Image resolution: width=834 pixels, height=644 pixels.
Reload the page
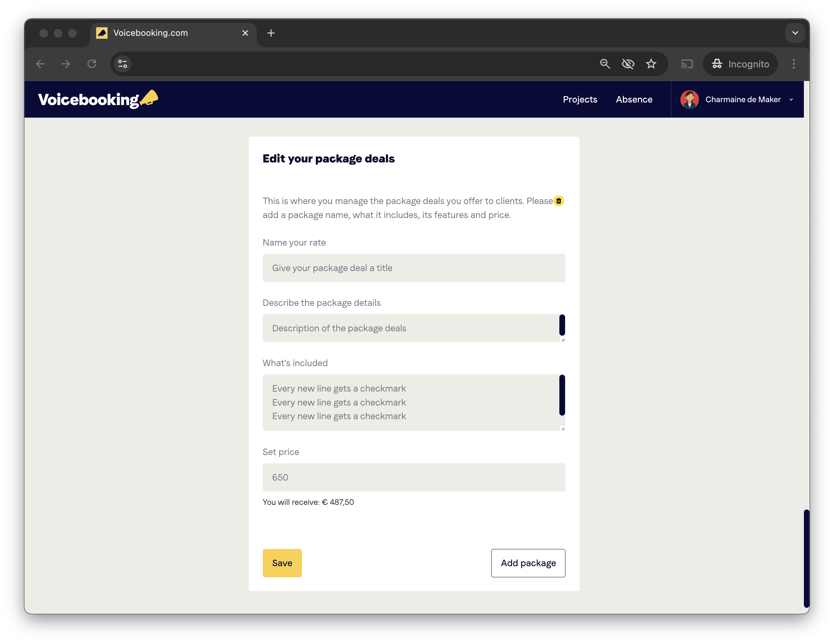pyautogui.click(x=92, y=64)
